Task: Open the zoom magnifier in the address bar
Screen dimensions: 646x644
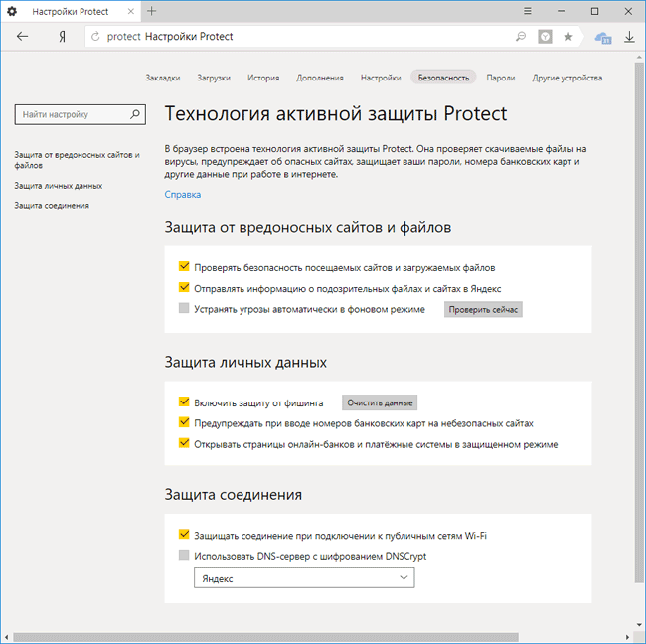Action: [521, 36]
